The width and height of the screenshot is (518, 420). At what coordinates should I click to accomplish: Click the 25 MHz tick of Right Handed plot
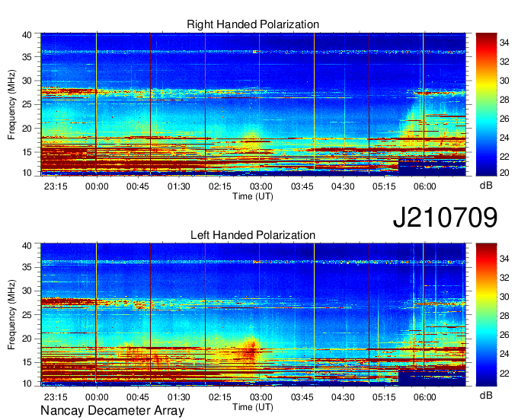click(x=27, y=104)
